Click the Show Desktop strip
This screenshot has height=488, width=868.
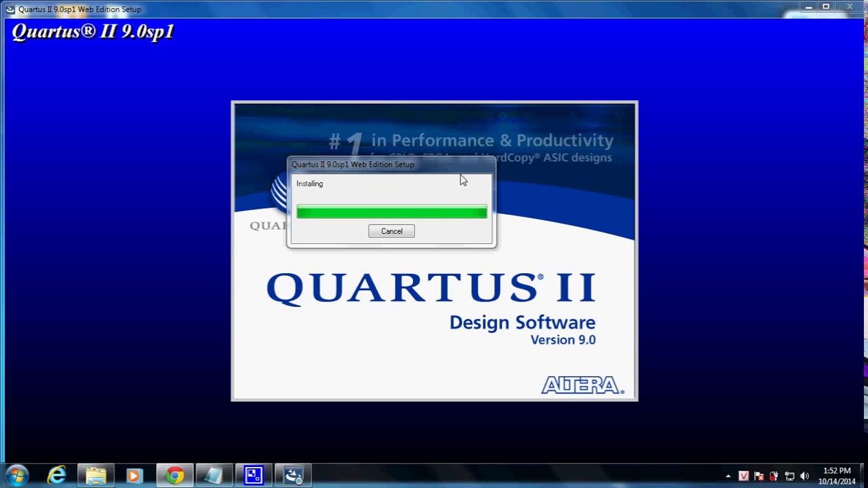863,476
